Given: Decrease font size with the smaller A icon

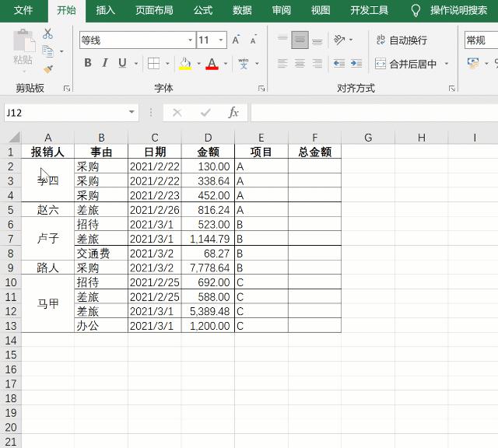Looking at the screenshot, I should 253,40.
